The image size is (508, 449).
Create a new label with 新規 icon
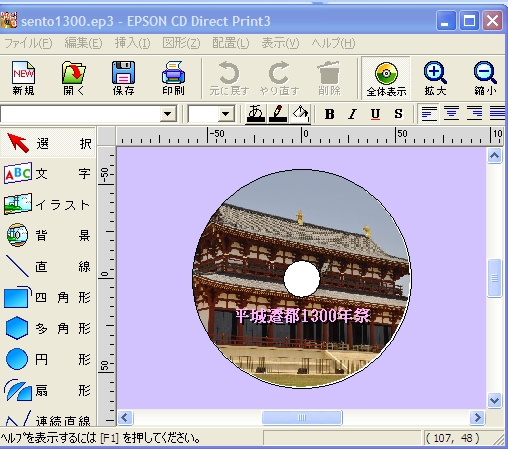coord(23,78)
